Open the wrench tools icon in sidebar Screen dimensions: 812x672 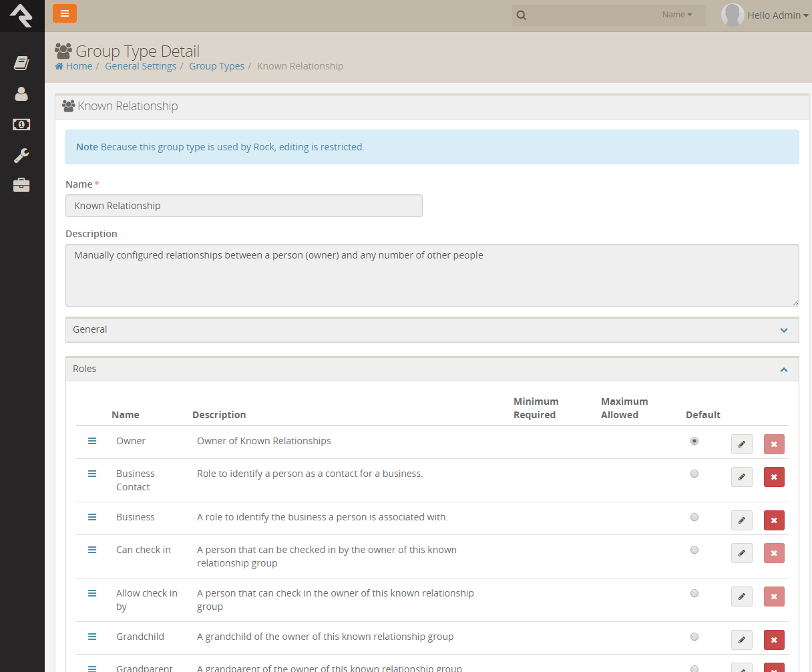pyautogui.click(x=21, y=156)
